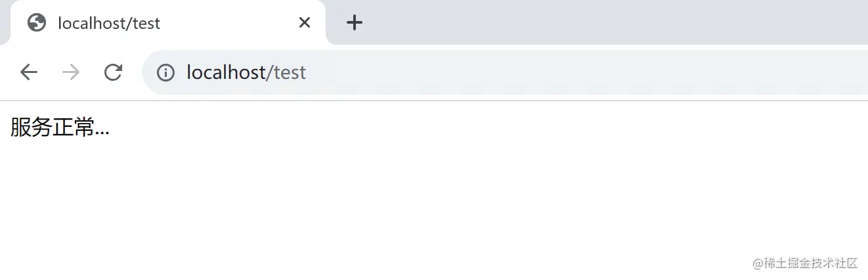This screenshot has height=280, width=868.
Task: Open the site information icon
Action: pyautogui.click(x=165, y=72)
